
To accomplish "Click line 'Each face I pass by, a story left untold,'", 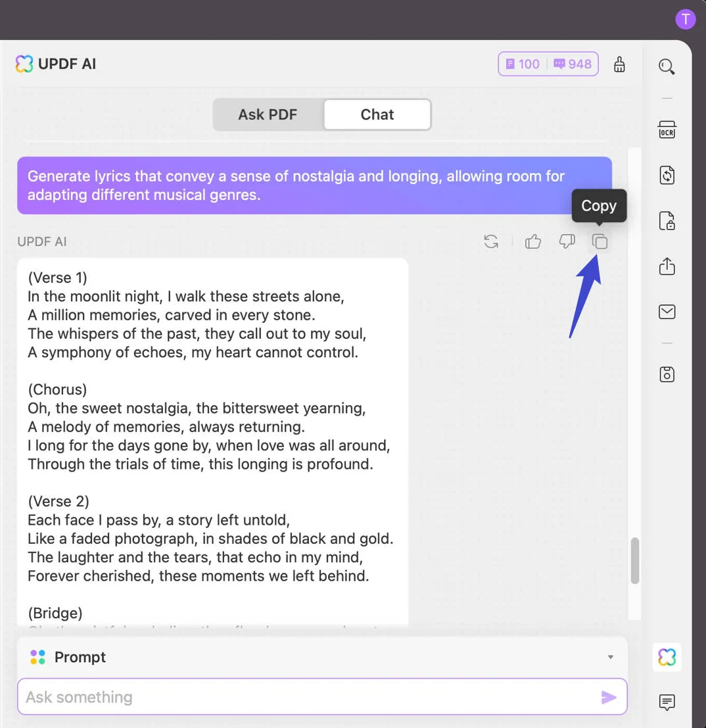I will coord(158,520).
